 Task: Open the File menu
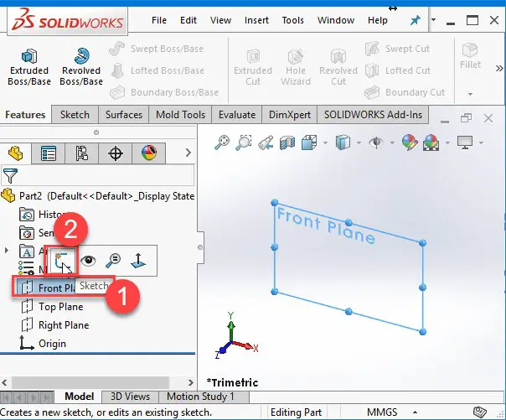pos(159,20)
